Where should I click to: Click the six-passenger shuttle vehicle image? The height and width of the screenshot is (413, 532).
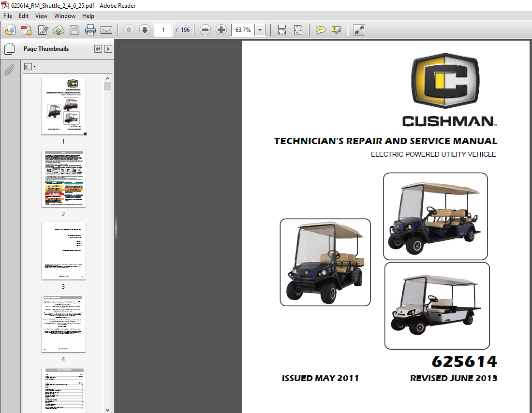coord(435,217)
